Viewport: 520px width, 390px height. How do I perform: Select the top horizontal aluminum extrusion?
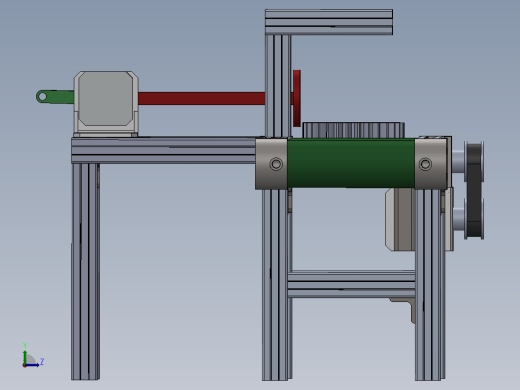(x=329, y=22)
